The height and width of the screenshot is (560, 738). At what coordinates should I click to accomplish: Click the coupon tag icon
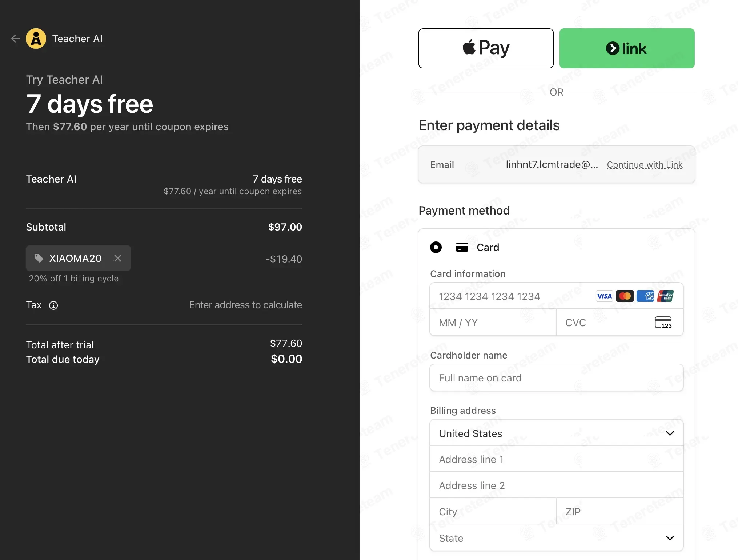pyautogui.click(x=39, y=258)
